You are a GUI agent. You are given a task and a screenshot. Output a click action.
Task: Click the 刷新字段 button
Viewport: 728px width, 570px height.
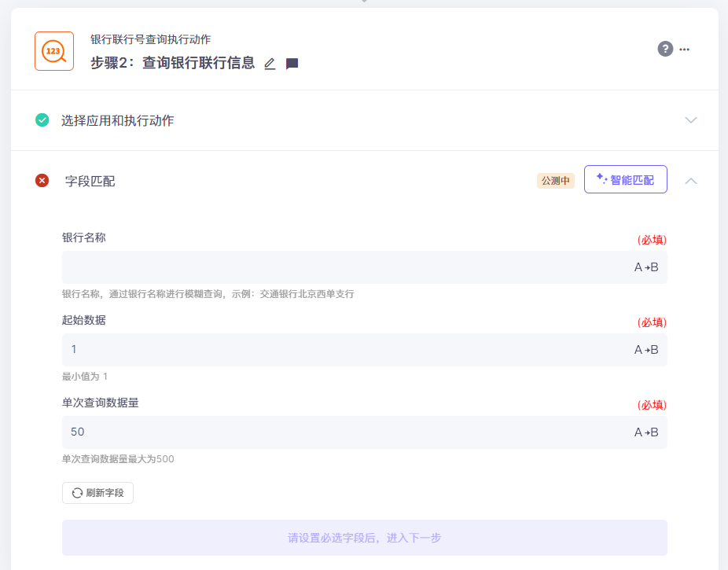(98, 493)
